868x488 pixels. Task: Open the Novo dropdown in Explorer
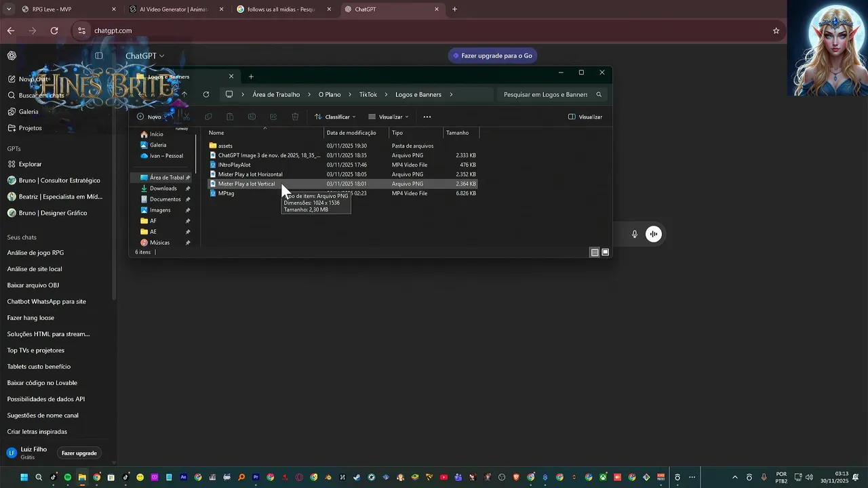pos(153,117)
